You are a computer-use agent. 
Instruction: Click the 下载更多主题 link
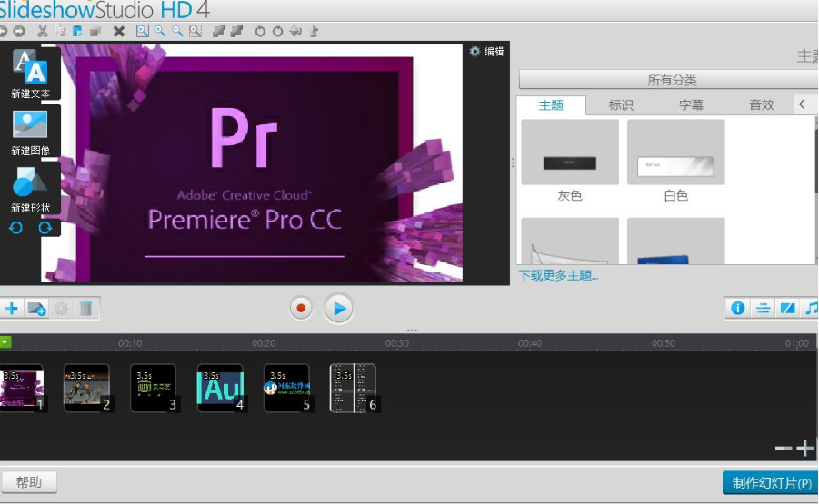(x=558, y=275)
